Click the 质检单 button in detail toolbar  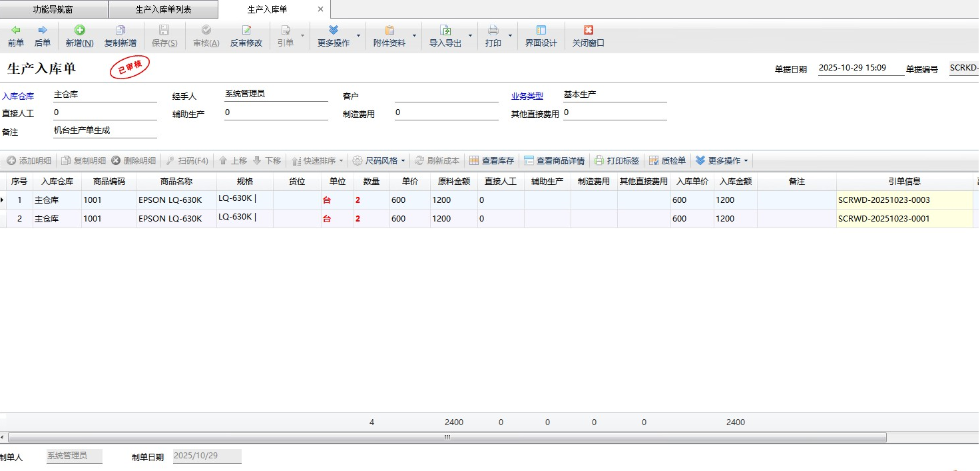tap(667, 161)
